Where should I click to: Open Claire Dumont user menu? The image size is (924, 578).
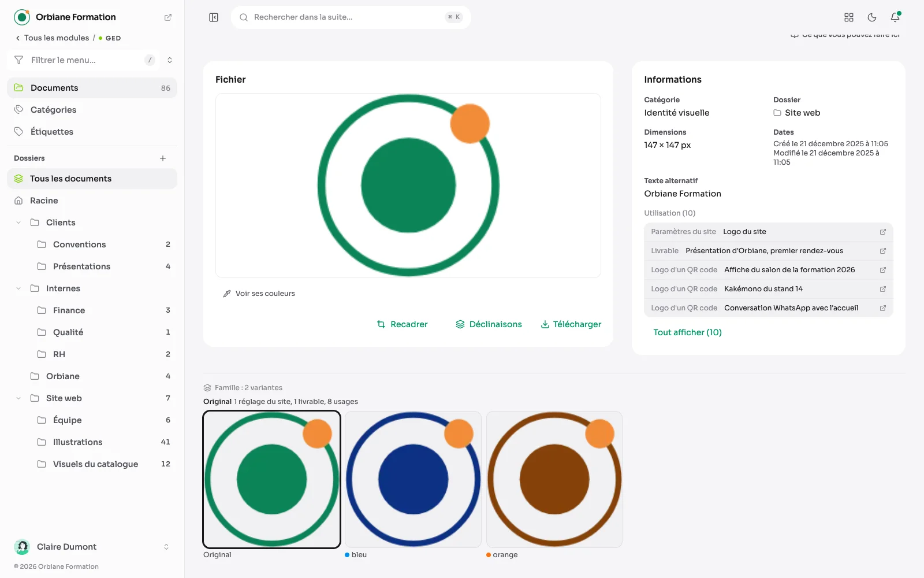click(x=92, y=547)
